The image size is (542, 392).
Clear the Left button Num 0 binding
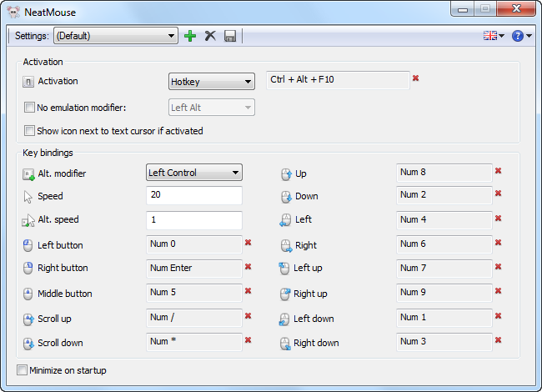point(248,243)
